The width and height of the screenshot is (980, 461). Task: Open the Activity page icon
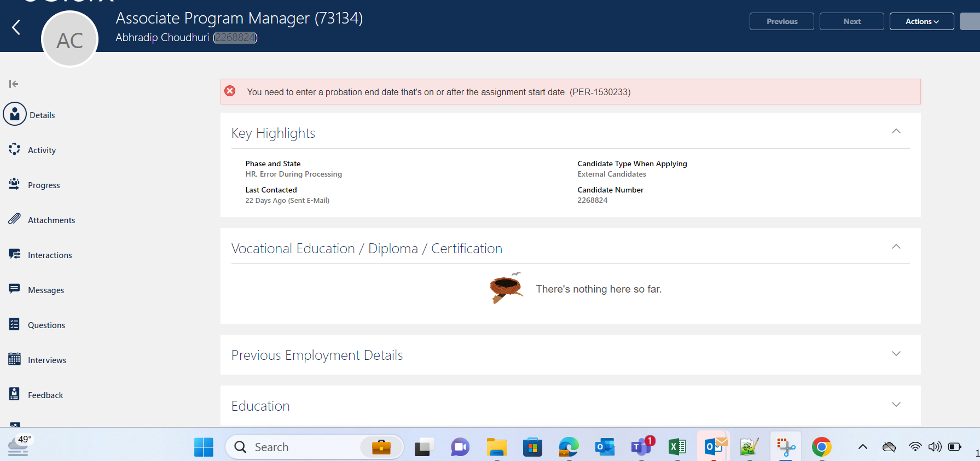pos(15,149)
